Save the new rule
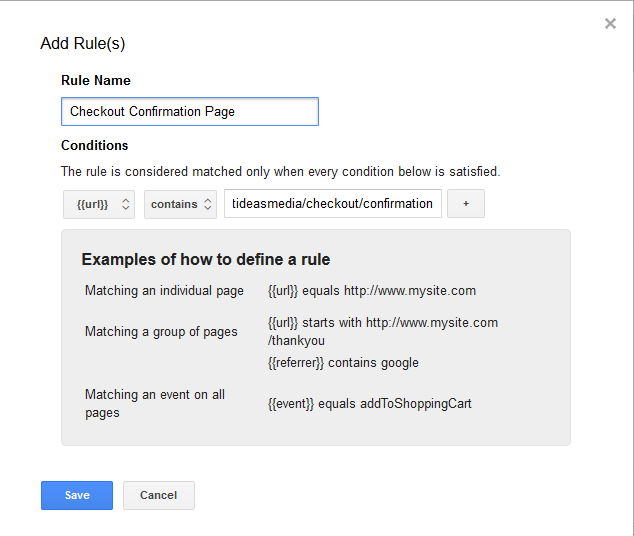Screen dimensions: 634x536 pyautogui.click(x=77, y=495)
